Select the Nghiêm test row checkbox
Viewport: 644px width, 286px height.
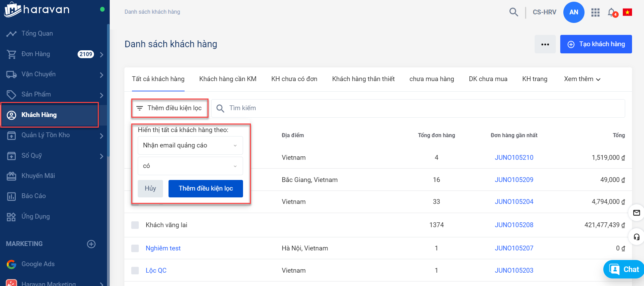tap(135, 248)
